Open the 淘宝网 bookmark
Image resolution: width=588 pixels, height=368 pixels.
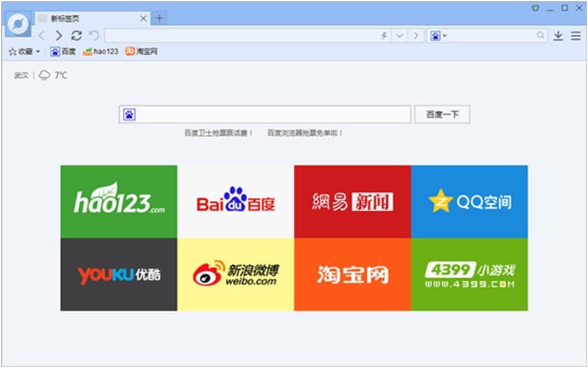pos(141,51)
